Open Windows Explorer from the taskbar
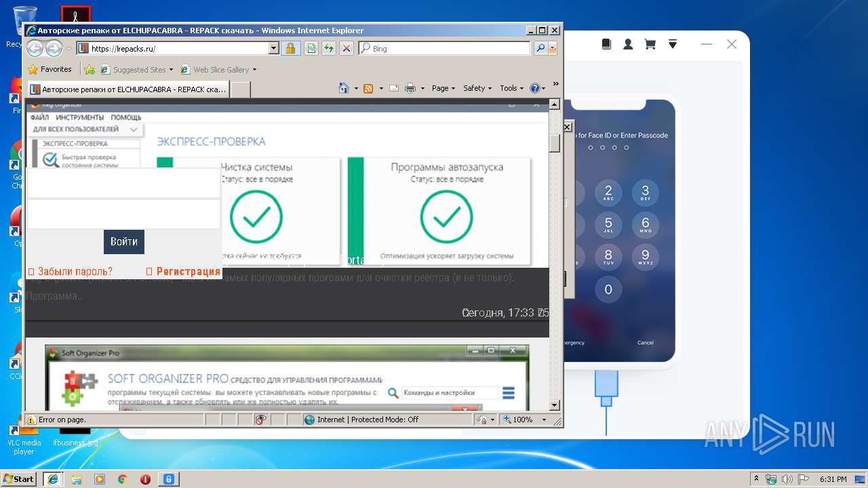This screenshot has width=868, height=488. (77, 479)
